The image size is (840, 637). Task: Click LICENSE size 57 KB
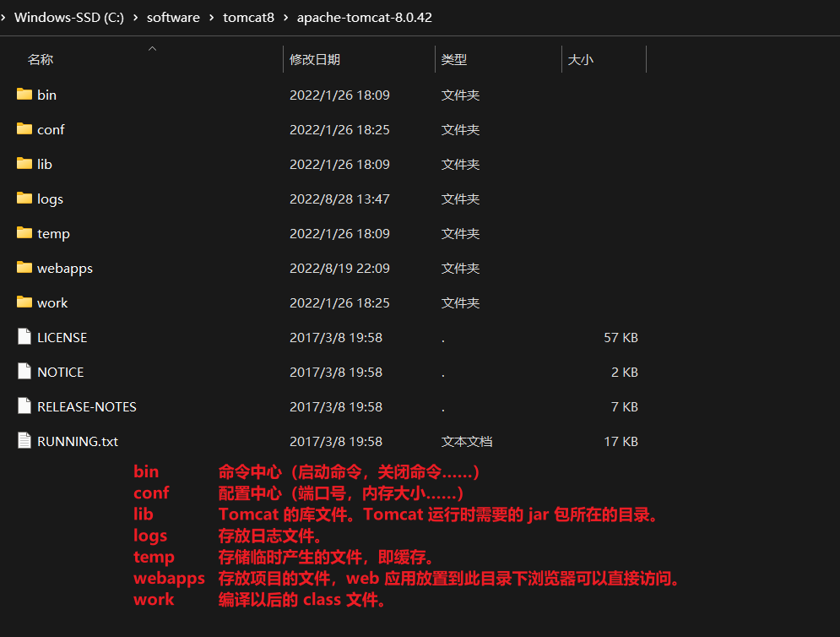(621, 337)
